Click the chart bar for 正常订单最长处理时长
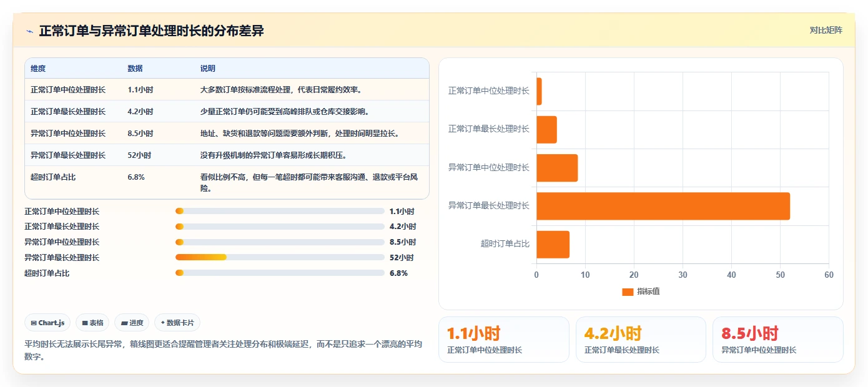 point(547,129)
